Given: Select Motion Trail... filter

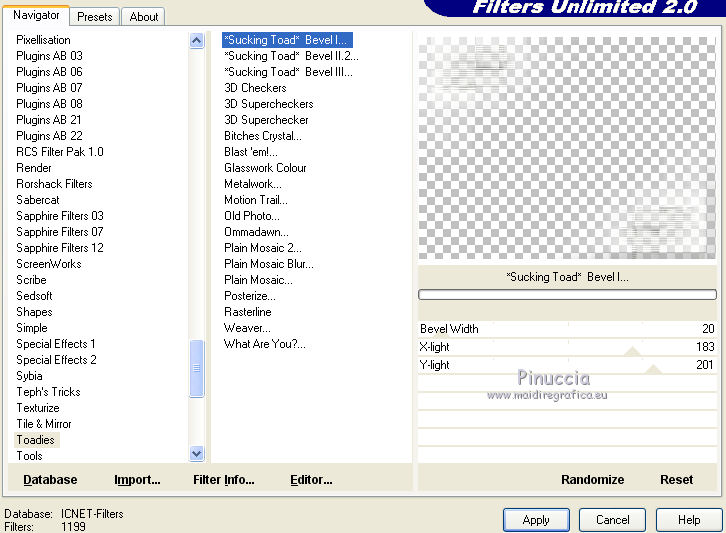Looking at the screenshot, I should coord(256,200).
